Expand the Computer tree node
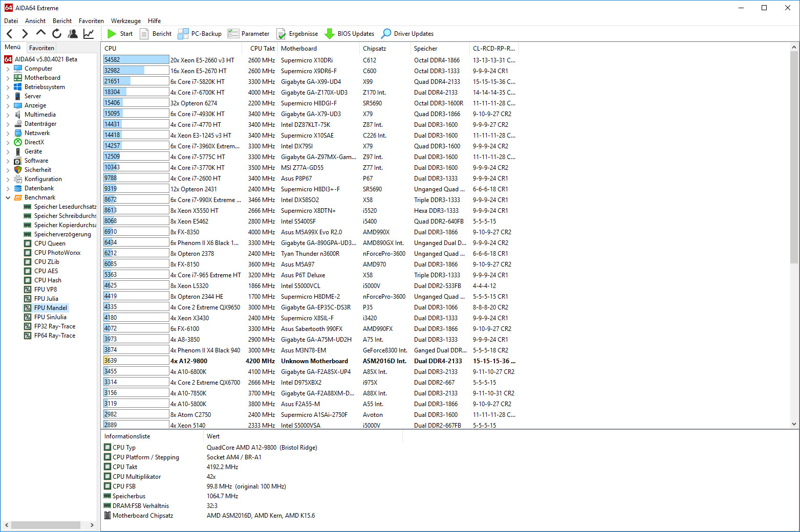Screen dimensions: 800x532 tap(8, 69)
